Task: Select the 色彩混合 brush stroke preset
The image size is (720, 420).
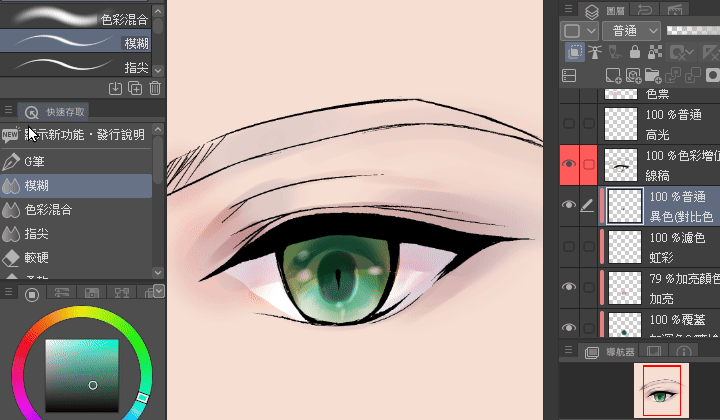Action: coord(76,17)
